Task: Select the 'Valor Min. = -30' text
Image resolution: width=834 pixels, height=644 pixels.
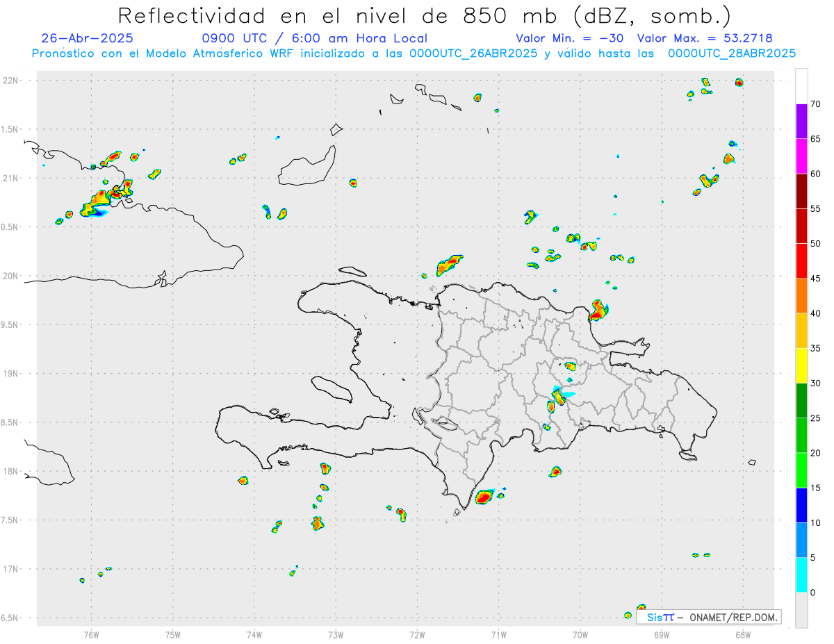Action: [x=569, y=38]
